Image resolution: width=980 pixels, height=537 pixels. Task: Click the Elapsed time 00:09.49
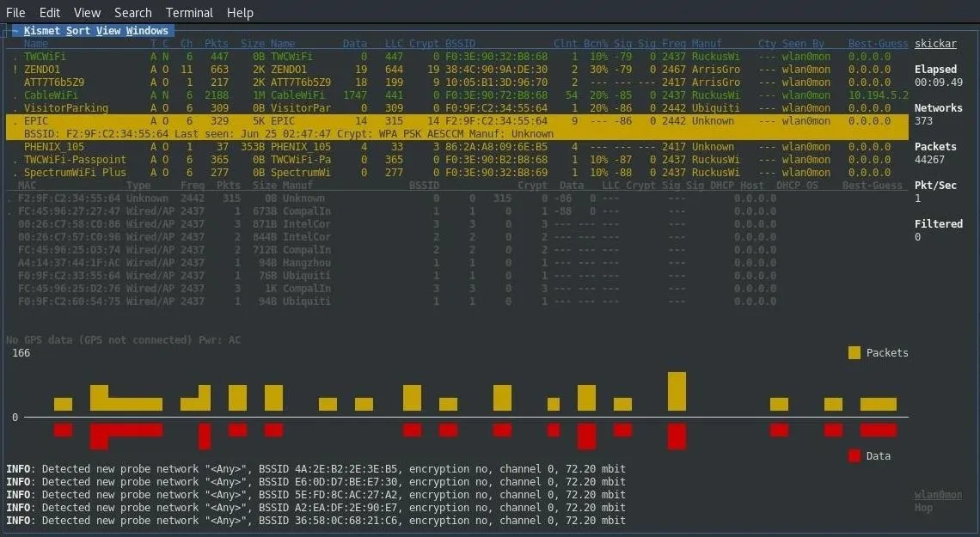pos(938,82)
